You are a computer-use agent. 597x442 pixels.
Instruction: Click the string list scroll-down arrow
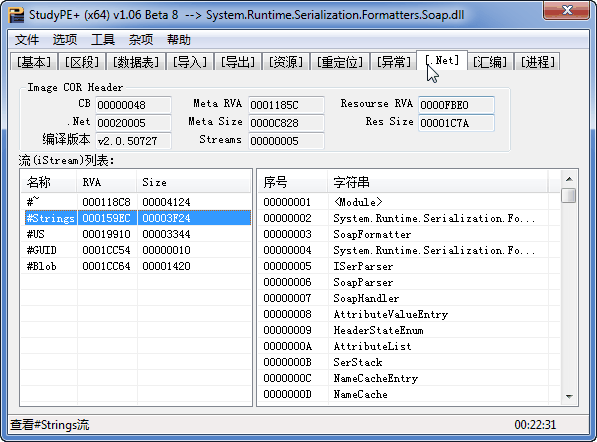569,396
